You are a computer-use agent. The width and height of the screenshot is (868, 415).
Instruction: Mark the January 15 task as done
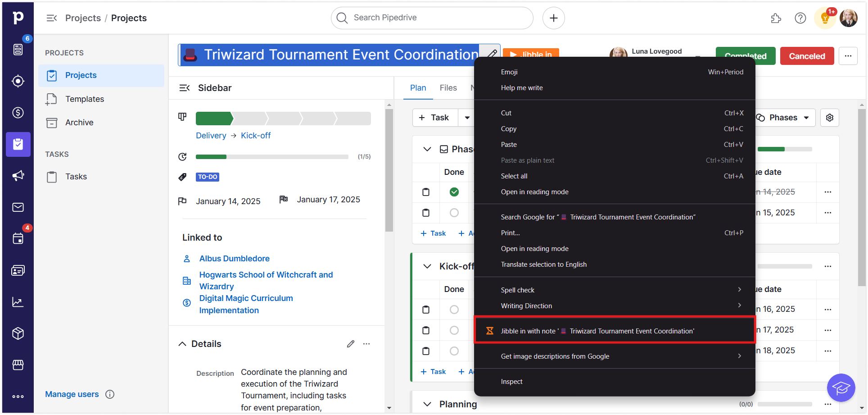[454, 213]
